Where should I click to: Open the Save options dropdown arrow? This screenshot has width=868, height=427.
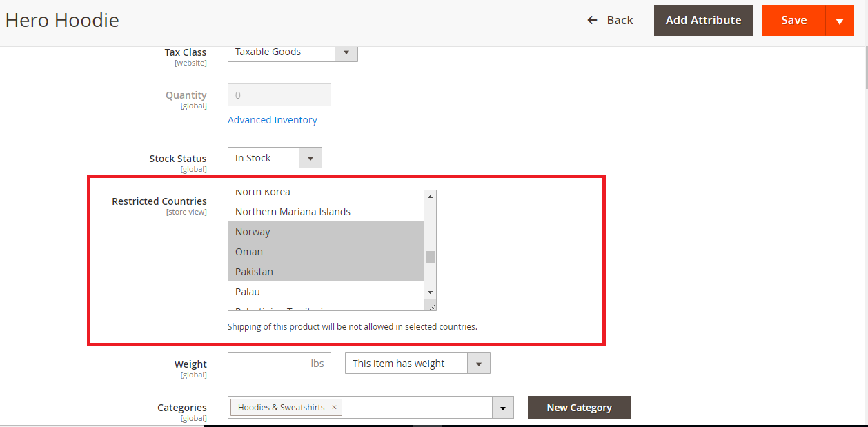(x=840, y=21)
